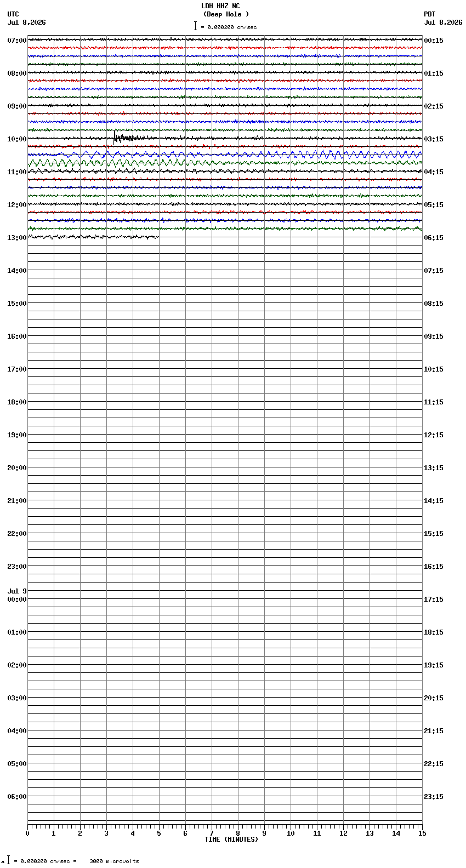The image size is (466, 868).
Task: Click the 06:15 PDT time label
Action: (434, 238)
